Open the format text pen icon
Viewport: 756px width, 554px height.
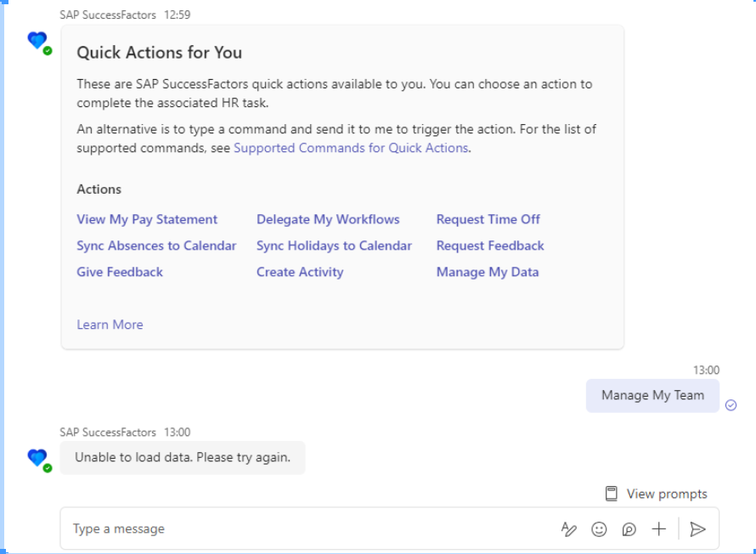[569, 529]
